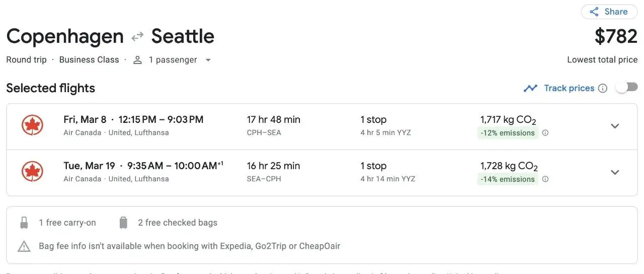
Task: Click the $782 lowest total price
Action: [616, 36]
